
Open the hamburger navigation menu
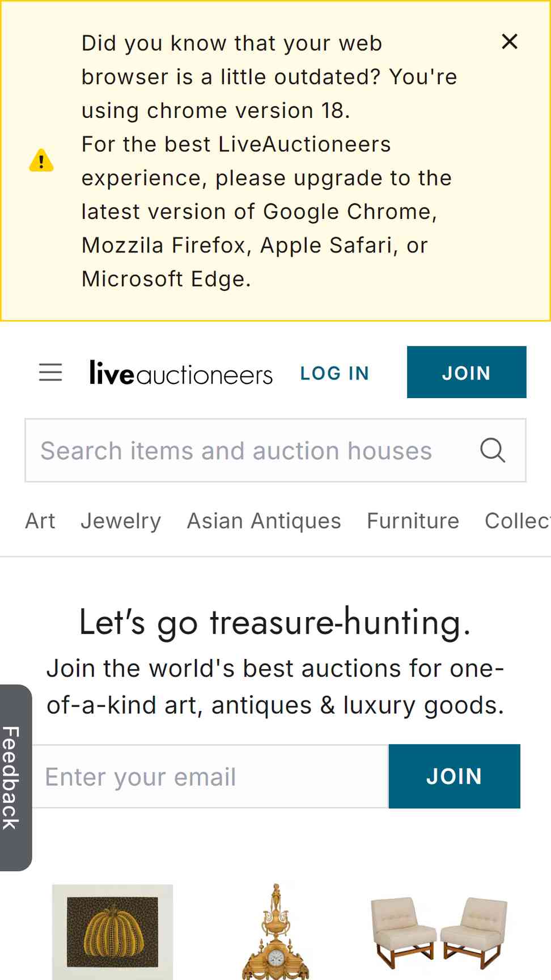click(x=50, y=372)
